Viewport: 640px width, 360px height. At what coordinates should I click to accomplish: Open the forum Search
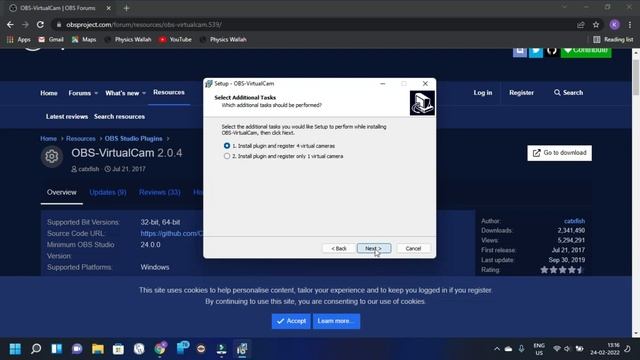click(x=568, y=93)
